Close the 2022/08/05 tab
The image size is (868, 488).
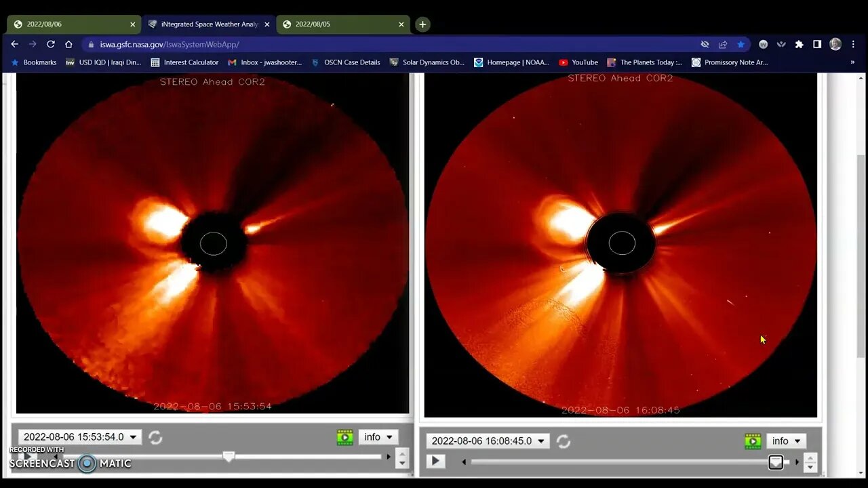point(401,24)
